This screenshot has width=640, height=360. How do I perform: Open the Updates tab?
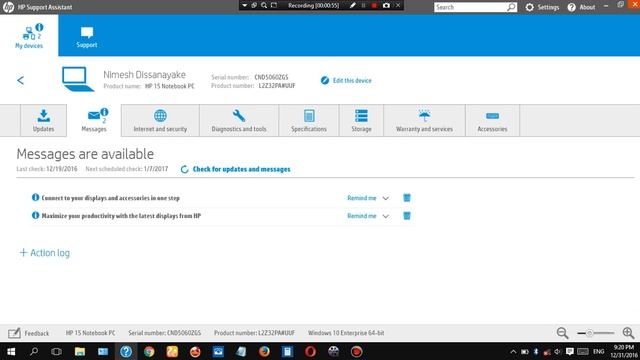[x=44, y=120]
